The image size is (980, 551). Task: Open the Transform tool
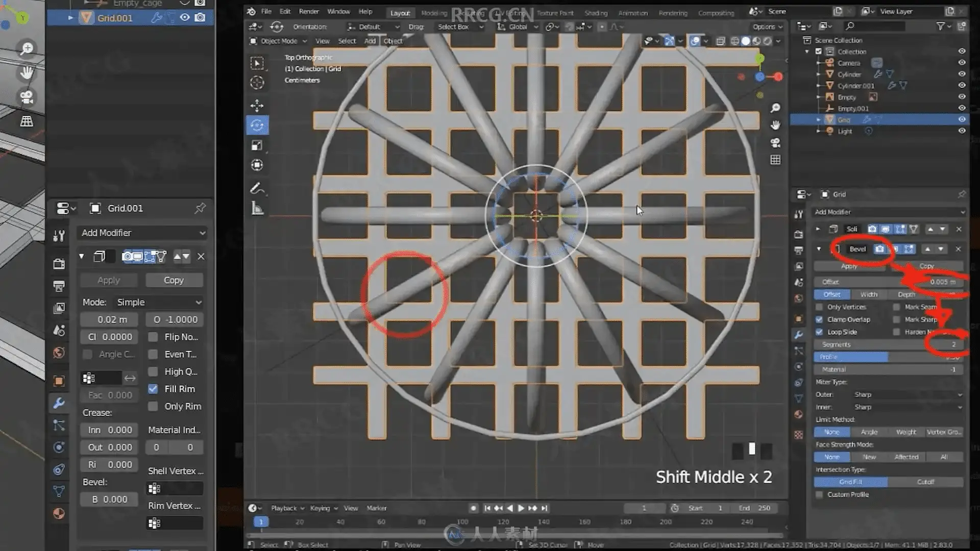tap(257, 165)
